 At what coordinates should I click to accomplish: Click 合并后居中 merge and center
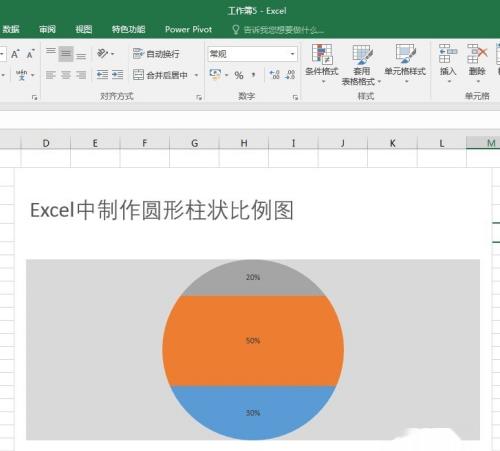pos(160,75)
